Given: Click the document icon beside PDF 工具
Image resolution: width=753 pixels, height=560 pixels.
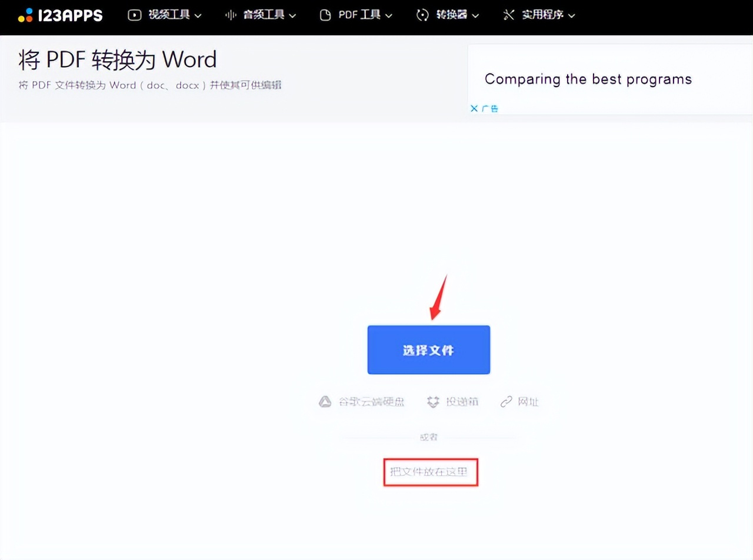Looking at the screenshot, I should [x=325, y=15].
